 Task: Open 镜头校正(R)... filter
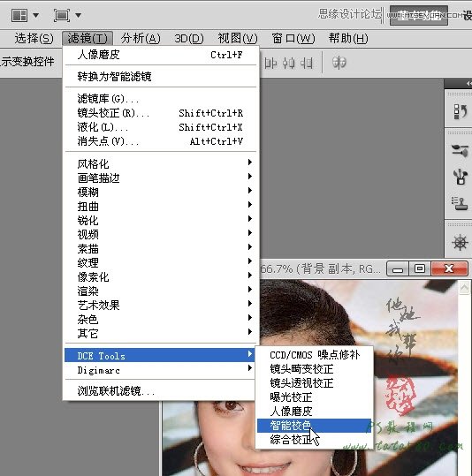tap(161, 113)
